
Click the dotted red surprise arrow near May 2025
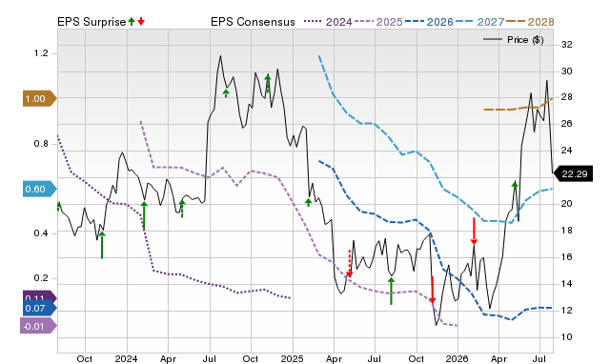pyautogui.click(x=350, y=263)
